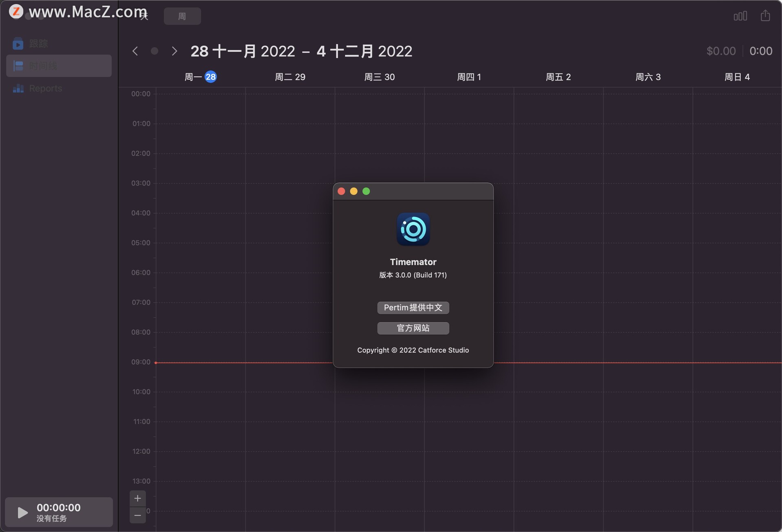
Task: Click the 0:00 total time value
Action: coord(761,51)
